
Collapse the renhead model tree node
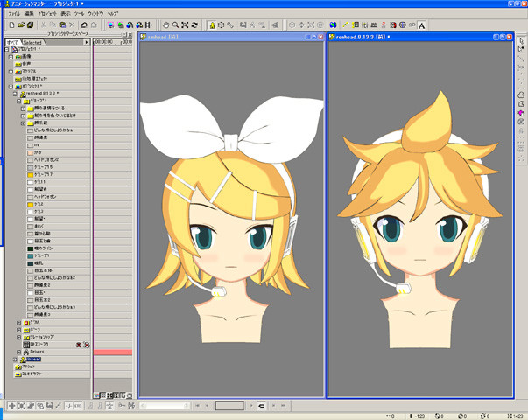[15, 94]
